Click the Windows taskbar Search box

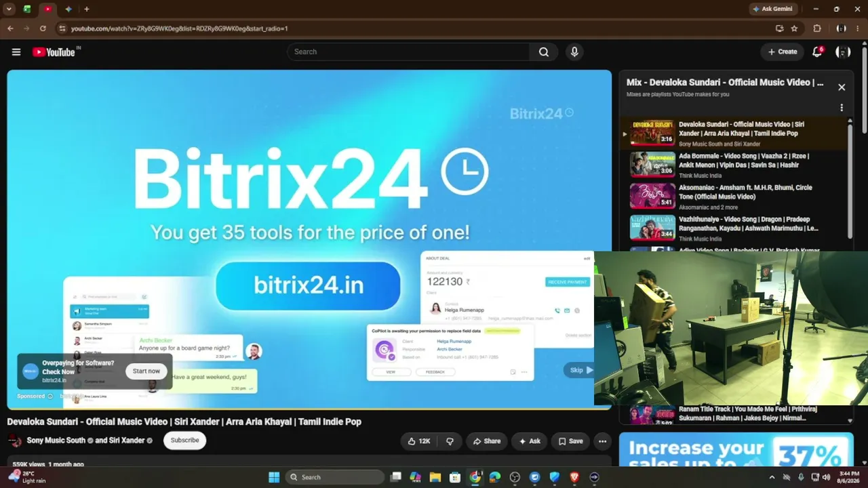(x=335, y=477)
